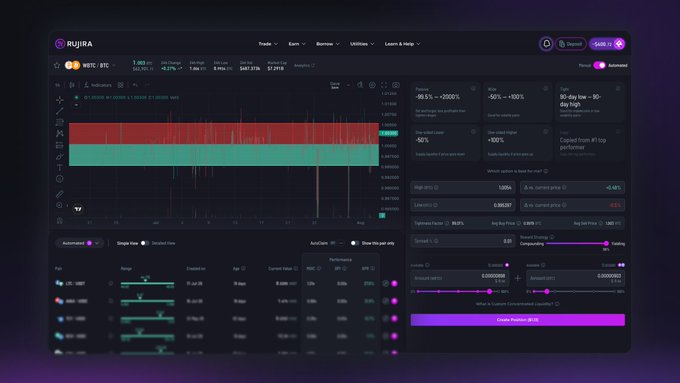
Task: Select the forecasting/position tool
Action: tap(60, 145)
